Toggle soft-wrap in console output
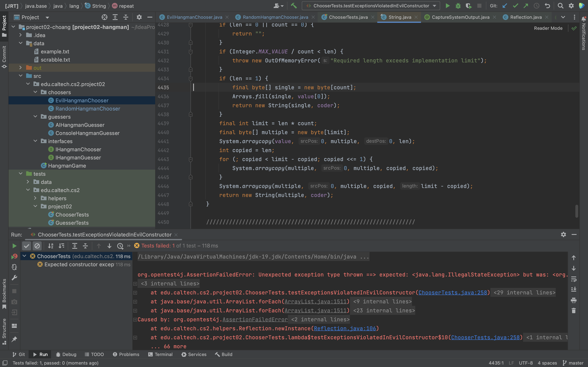The image size is (588, 367). point(574,279)
